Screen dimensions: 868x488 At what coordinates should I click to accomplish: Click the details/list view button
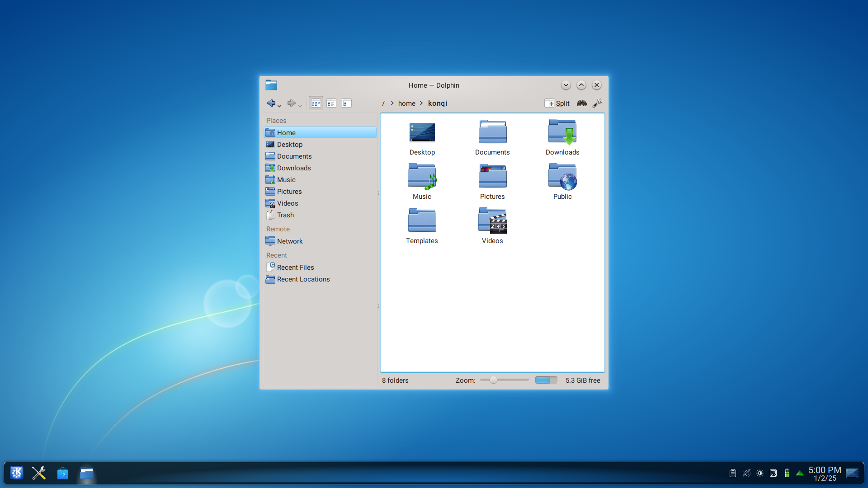pyautogui.click(x=331, y=103)
